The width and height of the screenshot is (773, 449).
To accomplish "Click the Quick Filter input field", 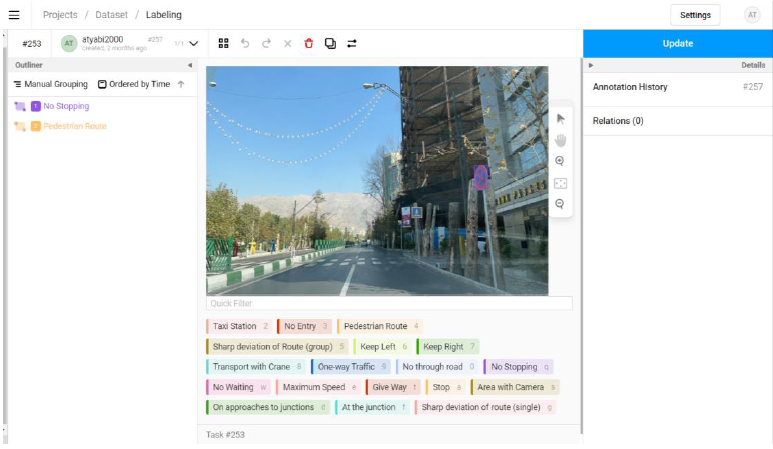I will 389,303.
